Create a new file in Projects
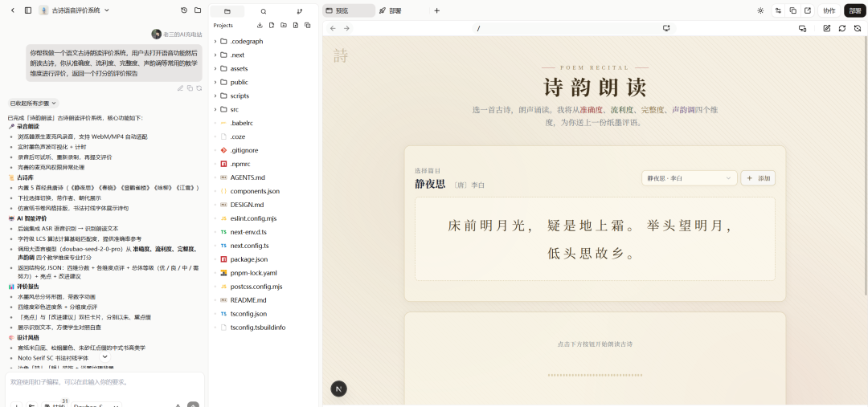The height and width of the screenshot is (407, 868). tap(296, 26)
